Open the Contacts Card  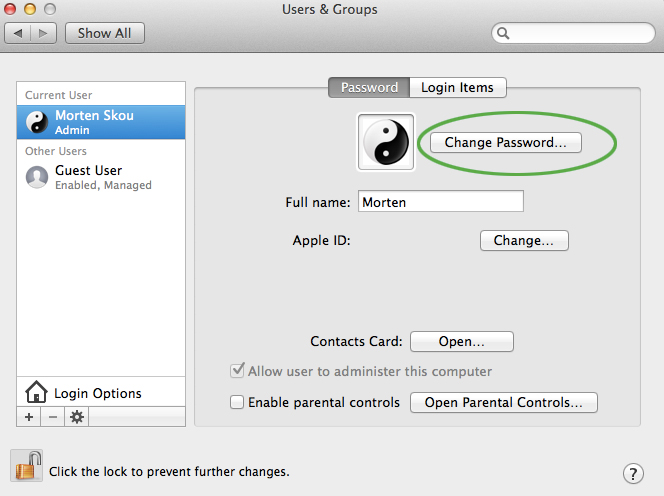point(462,341)
